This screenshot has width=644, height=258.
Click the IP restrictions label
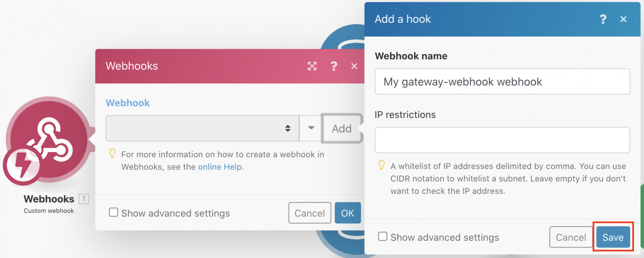pos(405,115)
